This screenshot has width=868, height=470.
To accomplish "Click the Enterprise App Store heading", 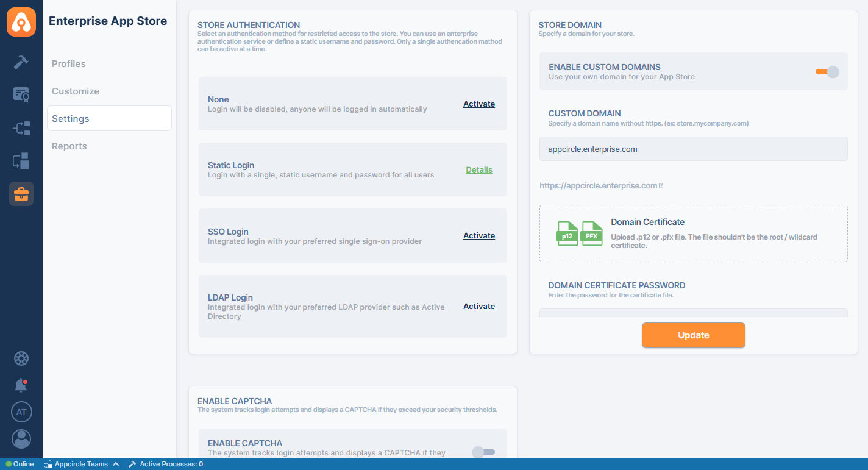I will [108, 21].
